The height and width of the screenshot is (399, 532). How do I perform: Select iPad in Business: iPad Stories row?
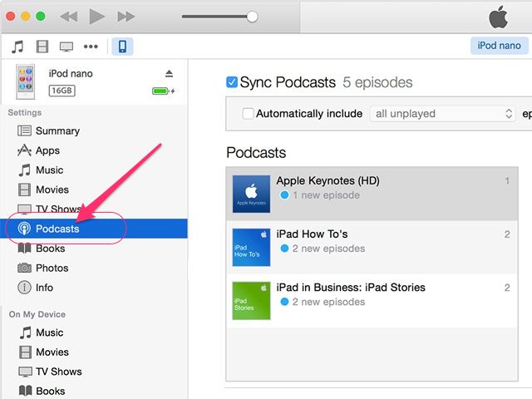click(372, 301)
